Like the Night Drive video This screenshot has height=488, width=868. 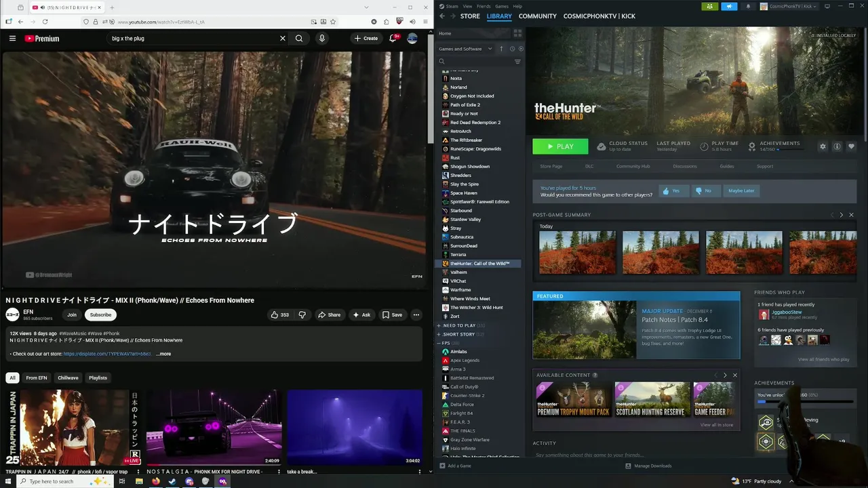pos(280,314)
